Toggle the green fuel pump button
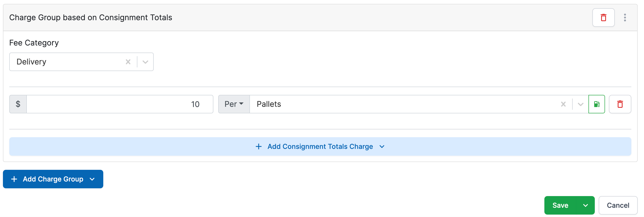Viewport: 644px width, 217px height. click(x=597, y=104)
